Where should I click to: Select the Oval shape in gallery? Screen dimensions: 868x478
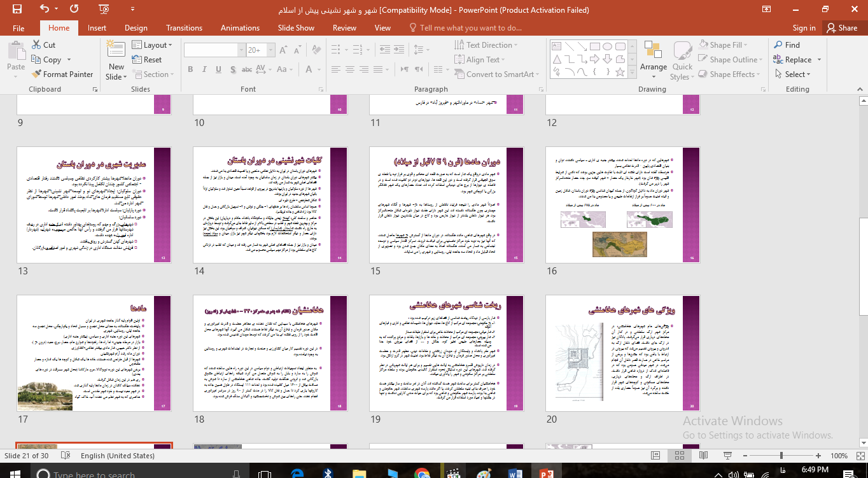click(x=606, y=46)
